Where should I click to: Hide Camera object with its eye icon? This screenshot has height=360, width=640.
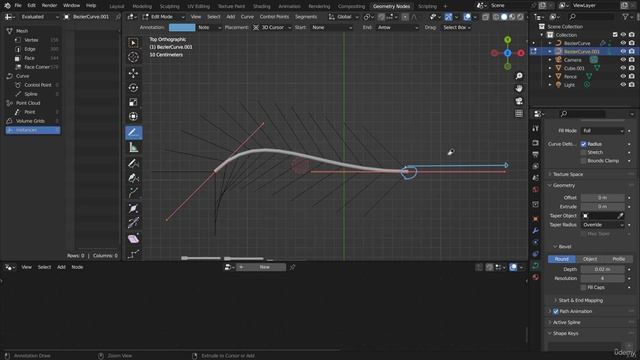tap(623, 60)
